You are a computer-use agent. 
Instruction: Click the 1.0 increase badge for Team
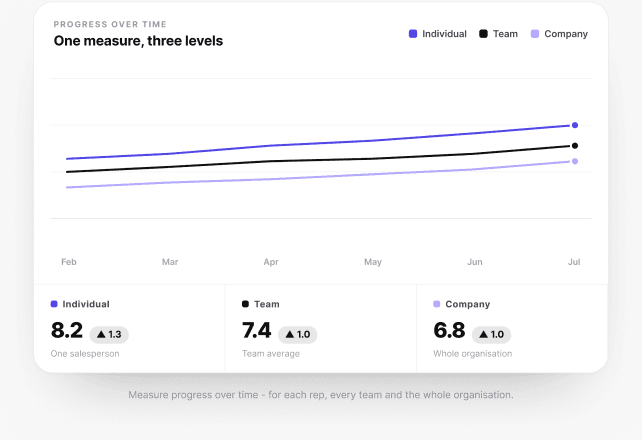click(x=298, y=334)
